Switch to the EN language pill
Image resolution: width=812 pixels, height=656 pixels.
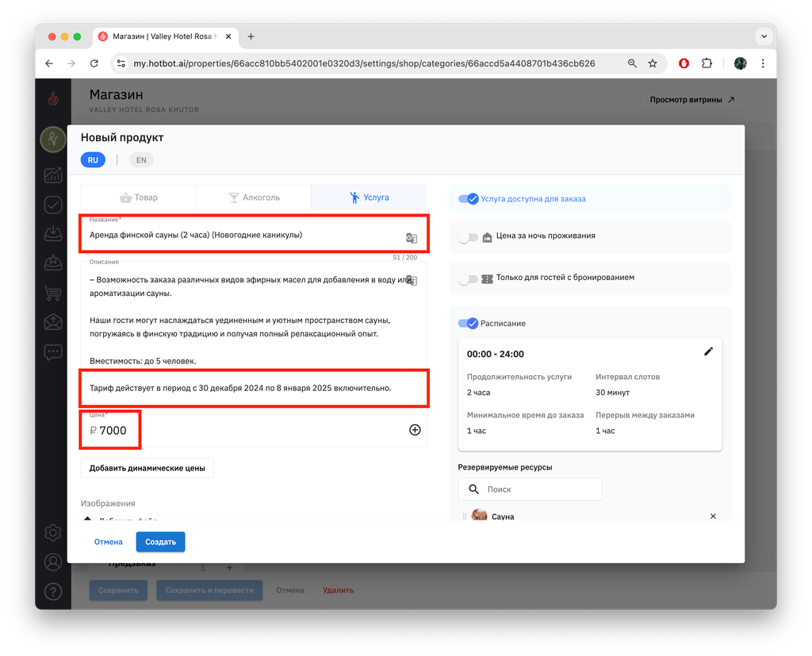[141, 160]
